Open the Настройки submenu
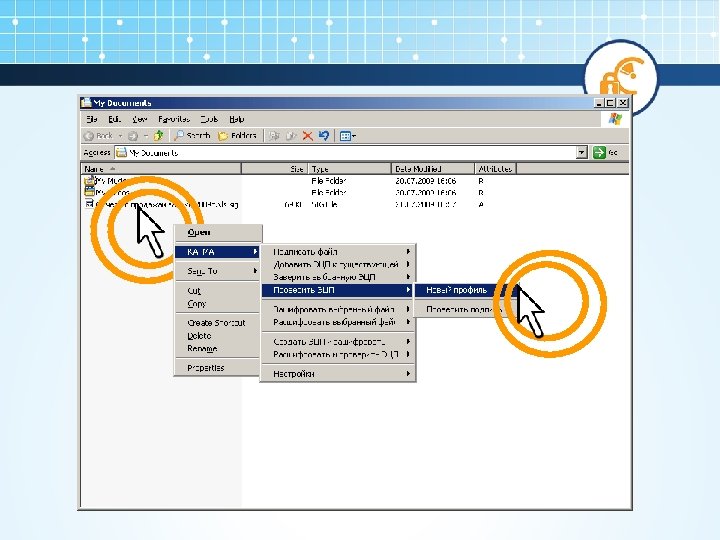 338,374
